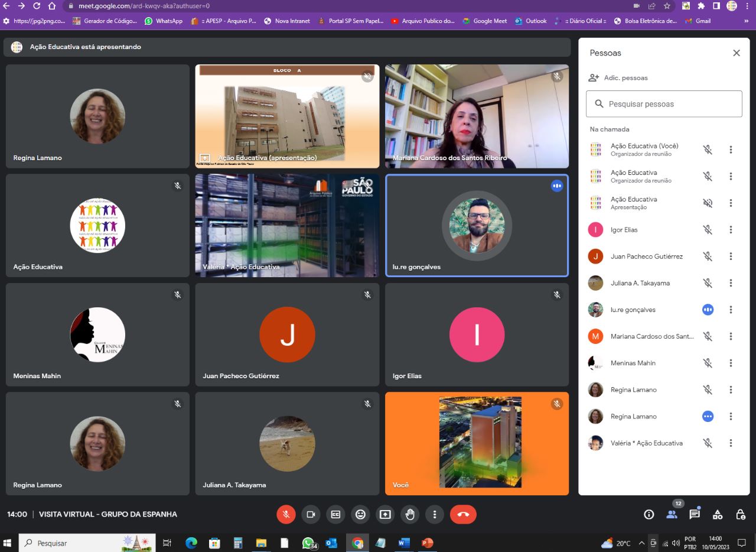Open Windows notifications center icon
756x552 pixels.
pos(742,543)
